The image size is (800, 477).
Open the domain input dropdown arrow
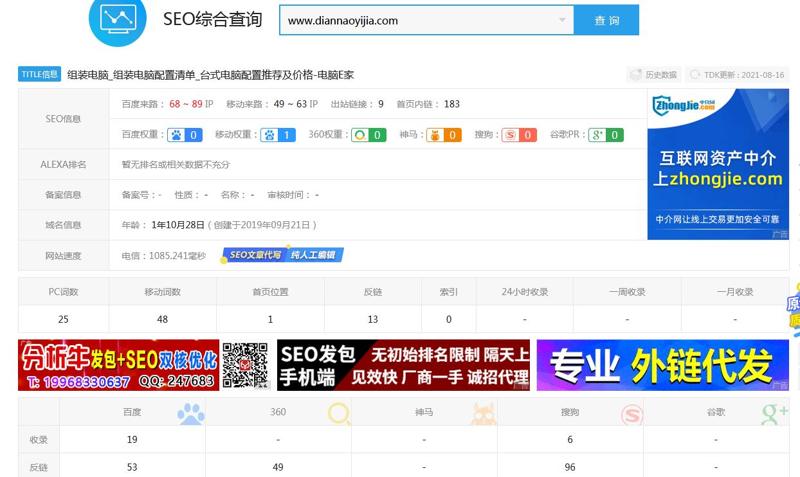point(562,20)
